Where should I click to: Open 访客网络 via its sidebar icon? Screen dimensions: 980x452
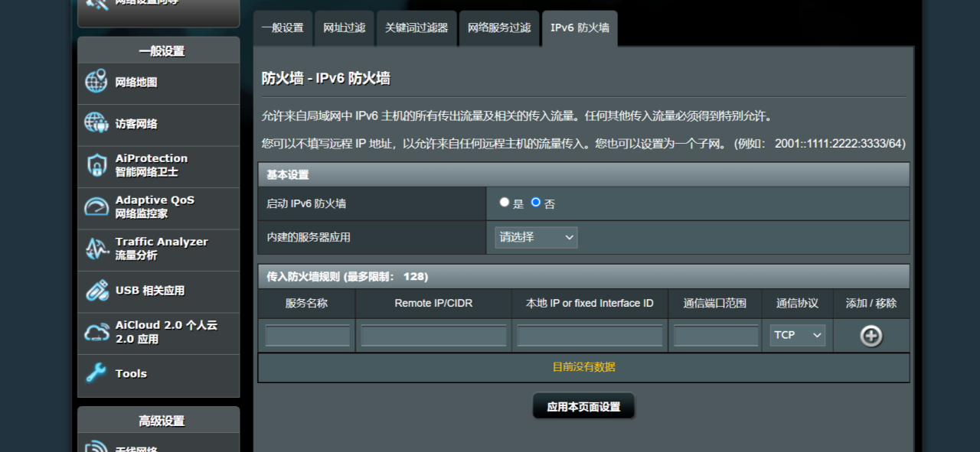[x=96, y=123]
